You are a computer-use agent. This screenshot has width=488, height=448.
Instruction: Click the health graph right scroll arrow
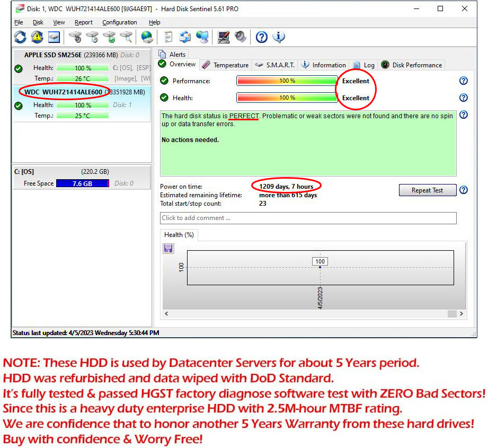pos(461,314)
